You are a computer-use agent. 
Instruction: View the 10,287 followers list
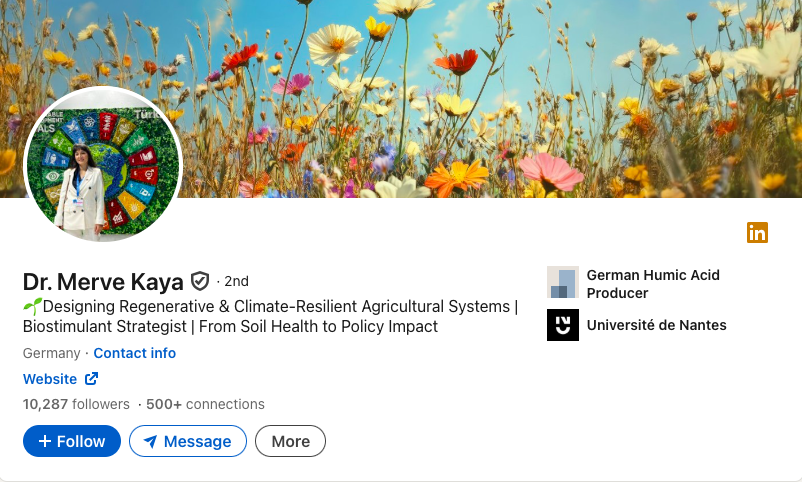point(76,404)
